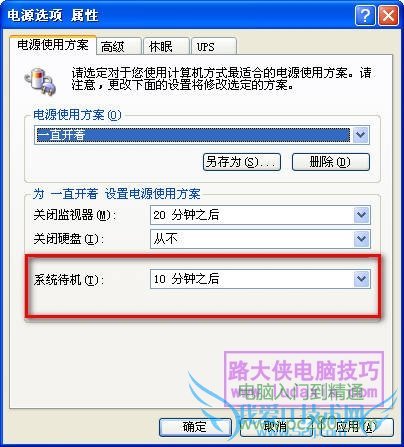The image size is (404, 447).
Task: Close the power options dialog
Action: click(x=388, y=15)
